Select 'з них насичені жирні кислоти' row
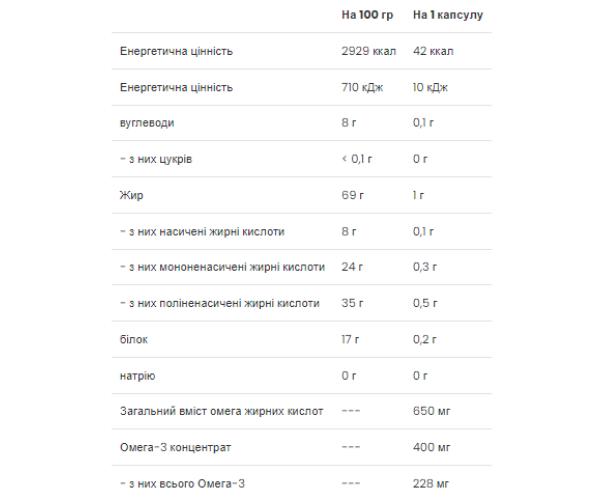 [302, 231]
